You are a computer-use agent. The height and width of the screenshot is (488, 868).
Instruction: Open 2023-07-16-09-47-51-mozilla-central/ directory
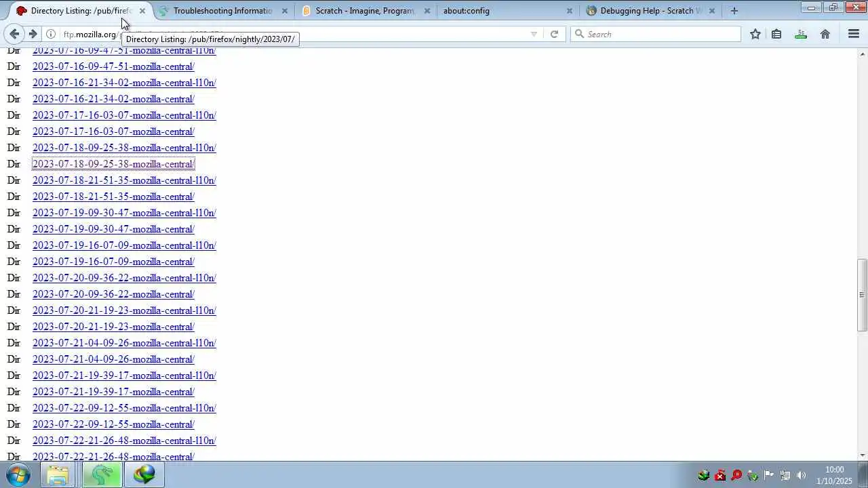[113, 66]
